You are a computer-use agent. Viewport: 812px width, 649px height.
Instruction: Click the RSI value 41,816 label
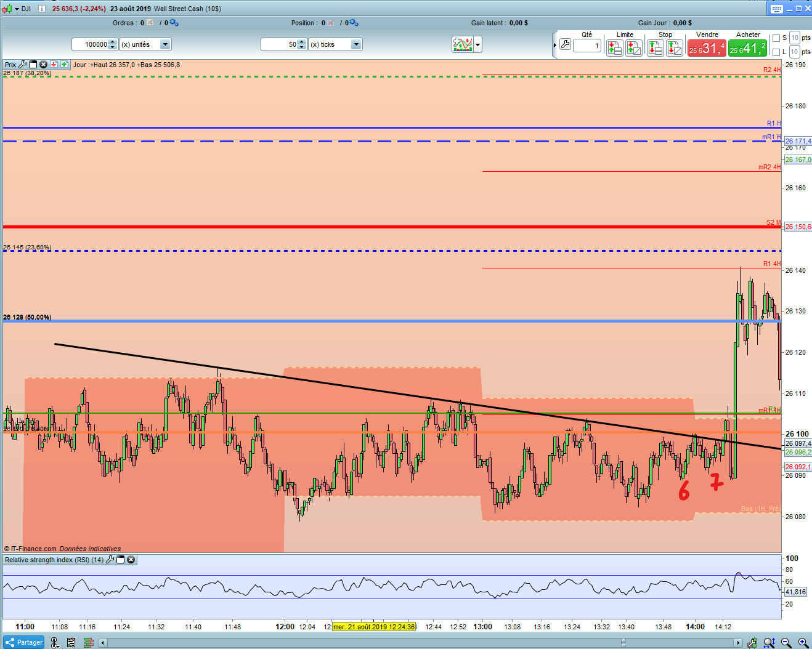tap(795, 592)
